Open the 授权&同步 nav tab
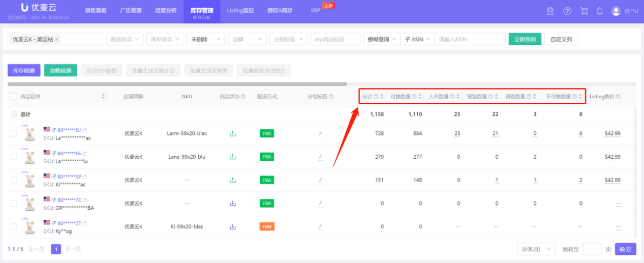644x263 pixels. click(x=280, y=11)
